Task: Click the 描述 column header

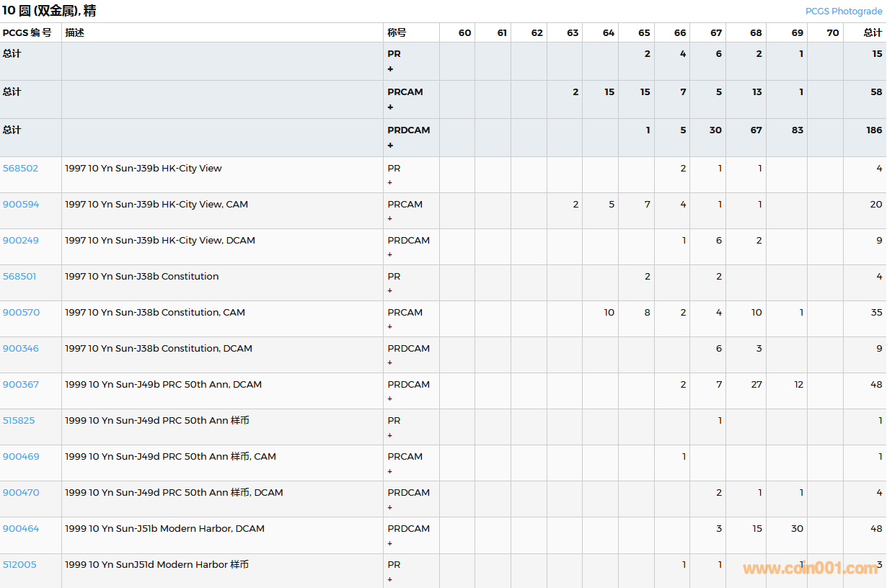Action: point(74,32)
